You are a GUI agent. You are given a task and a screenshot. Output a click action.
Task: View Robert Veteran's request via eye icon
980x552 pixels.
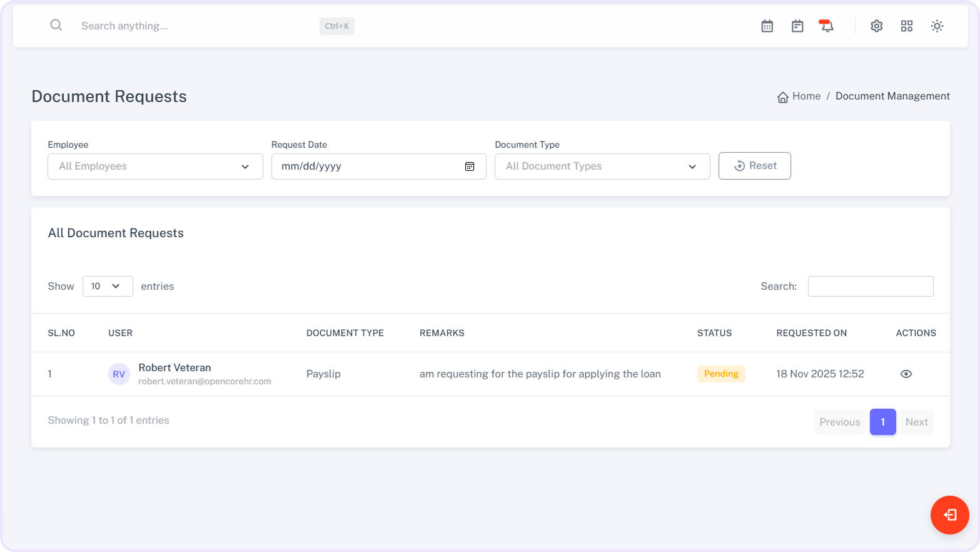(x=906, y=374)
